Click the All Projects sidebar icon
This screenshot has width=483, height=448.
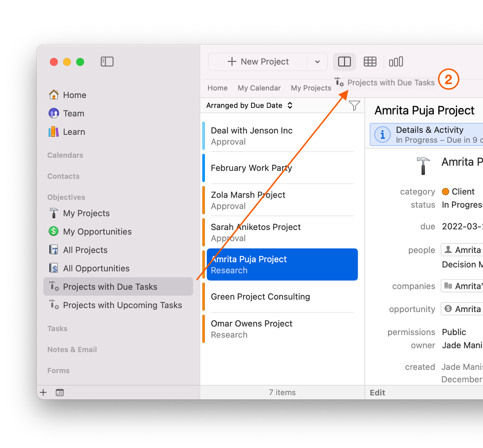pyautogui.click(x=53, y=250)
